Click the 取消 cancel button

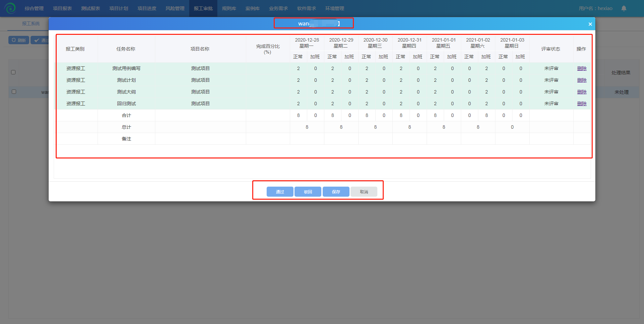click(364, 192)
